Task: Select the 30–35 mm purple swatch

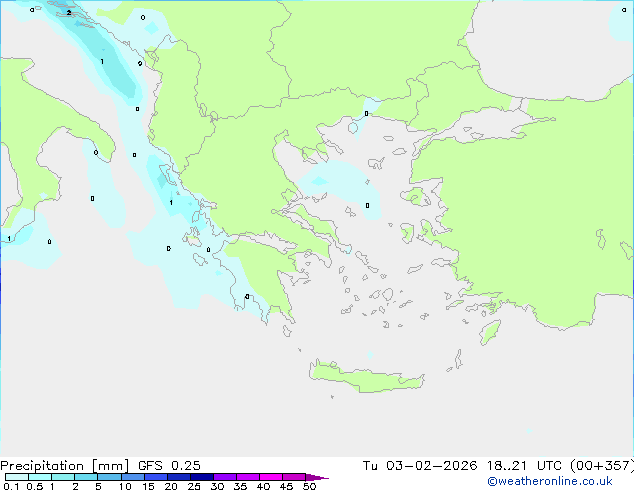Action: pyautogui.click(x=225, y=477)
